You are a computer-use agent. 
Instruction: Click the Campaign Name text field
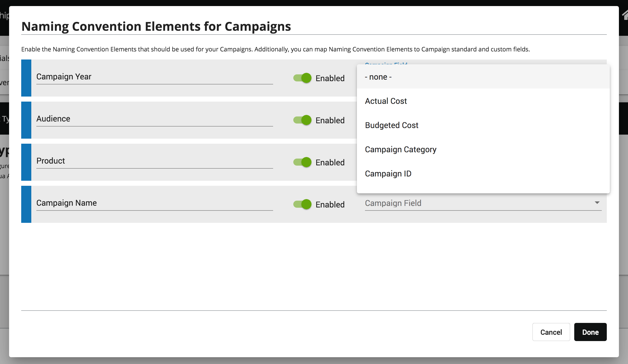point(154,203)
